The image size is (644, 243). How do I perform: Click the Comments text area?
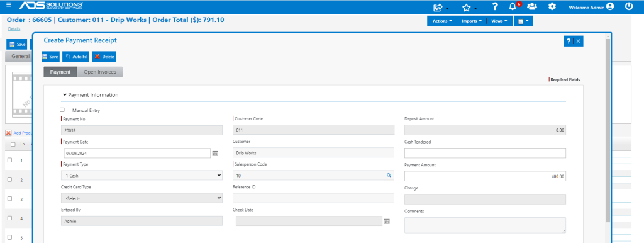point(485,225)
